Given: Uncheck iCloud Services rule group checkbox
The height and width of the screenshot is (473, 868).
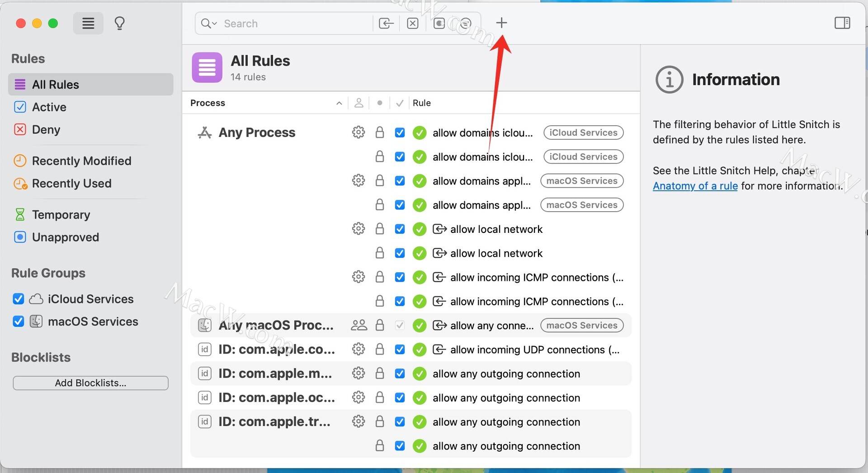Looking at the screenshot, I should pyautogui.click(x=19, y=299).
